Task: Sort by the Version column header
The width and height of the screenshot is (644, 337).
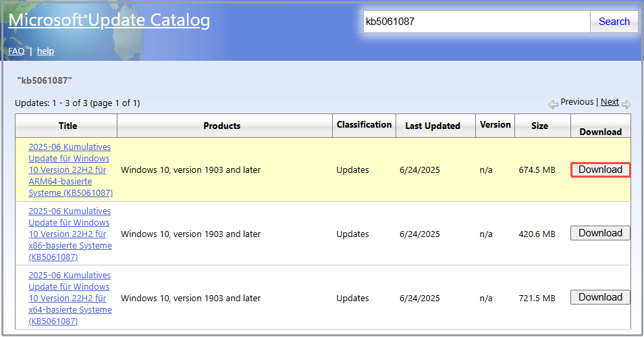Action: (x=495, y=124)
